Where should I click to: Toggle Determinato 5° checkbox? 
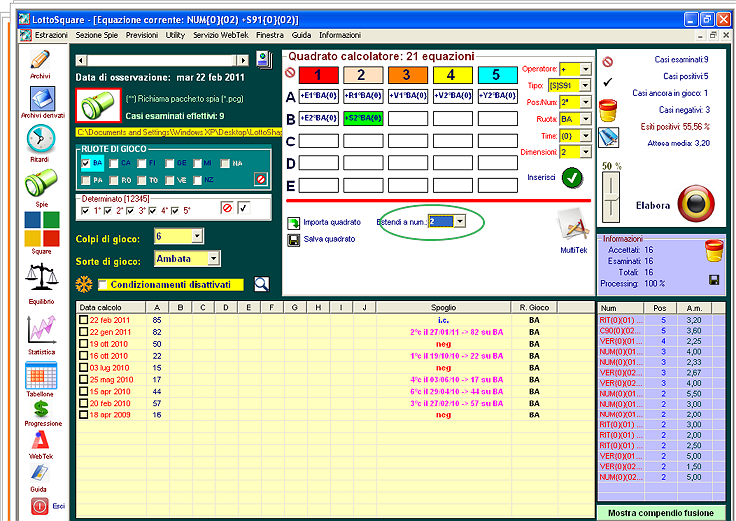click(x=175, y=211)
